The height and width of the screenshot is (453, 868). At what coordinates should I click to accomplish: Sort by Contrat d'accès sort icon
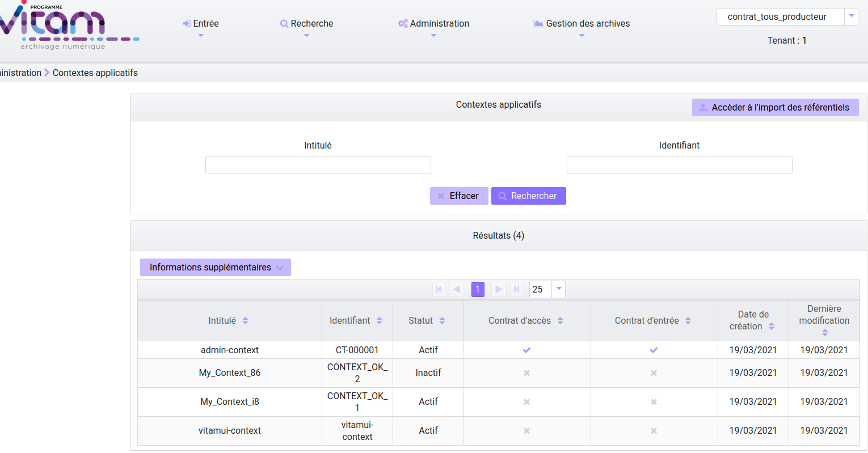(560, 321)
